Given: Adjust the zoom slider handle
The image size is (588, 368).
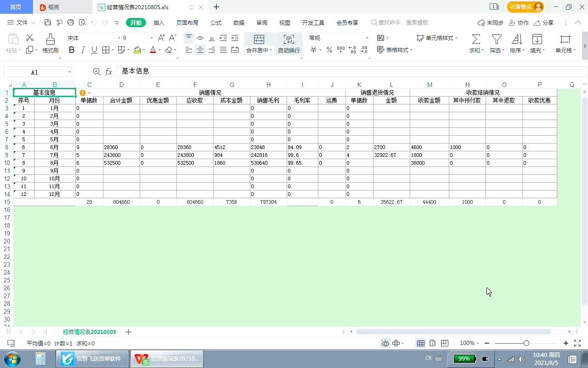Looking at the screenshot, I should (x=526, y=343).
